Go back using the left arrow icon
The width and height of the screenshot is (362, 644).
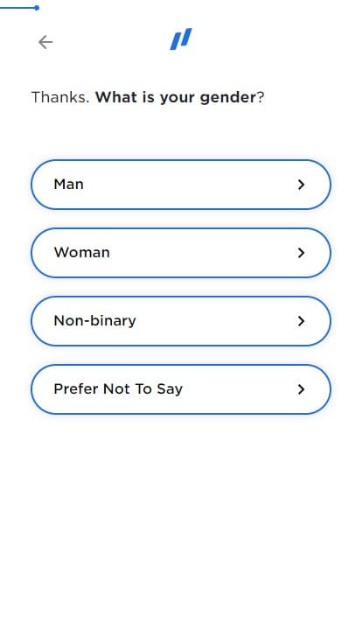(45, 42)
